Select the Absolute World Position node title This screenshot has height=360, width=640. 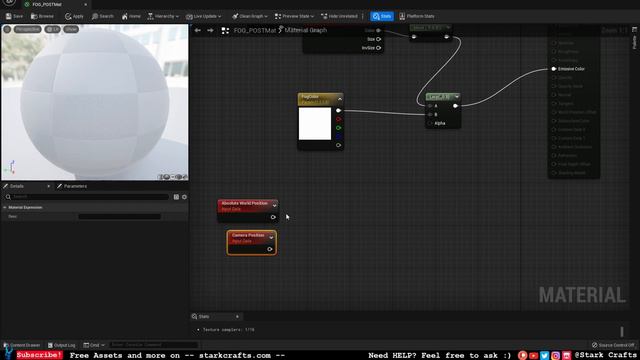[x=244, y=203]
